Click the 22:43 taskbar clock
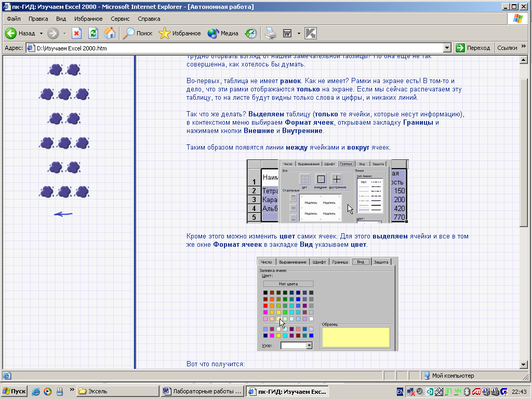 point(519,392)
